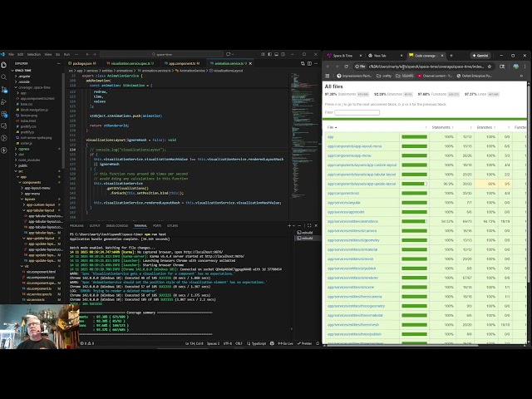Select the TypeScript language mode in status bar
Viewport: 532px width, 399px height.
coord(257,343)
